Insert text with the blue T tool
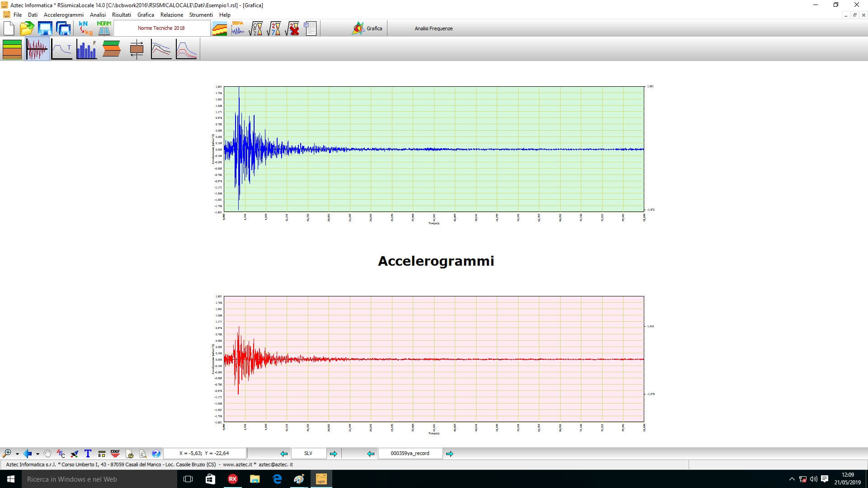Image resolution: width=868 pixels, height=488 pixels. coord(88,453)
